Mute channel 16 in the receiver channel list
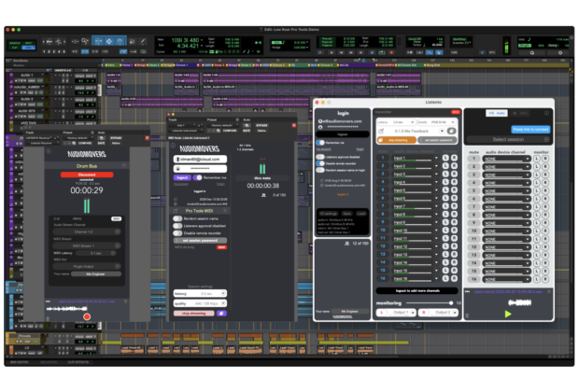Viewport: 579px width, 392px height. 473,279
